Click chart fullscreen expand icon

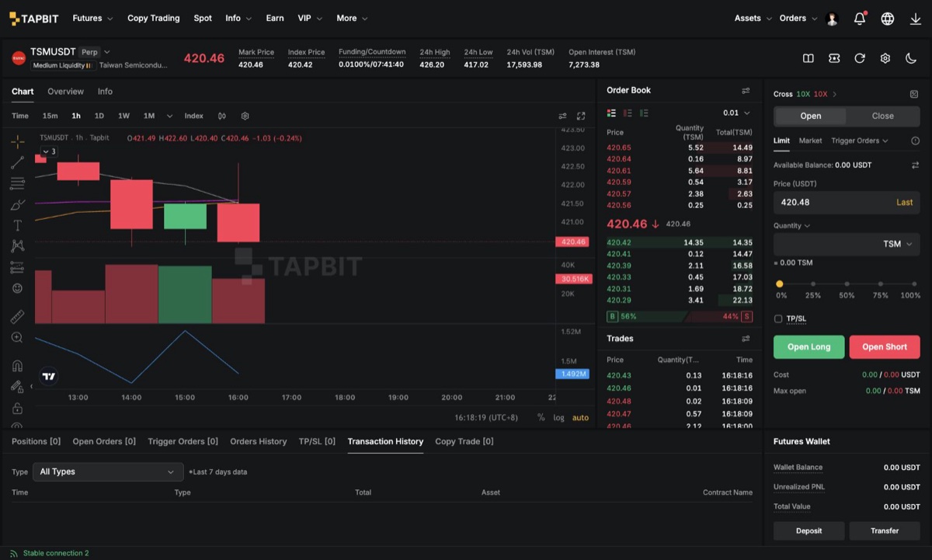click(581, 116)
